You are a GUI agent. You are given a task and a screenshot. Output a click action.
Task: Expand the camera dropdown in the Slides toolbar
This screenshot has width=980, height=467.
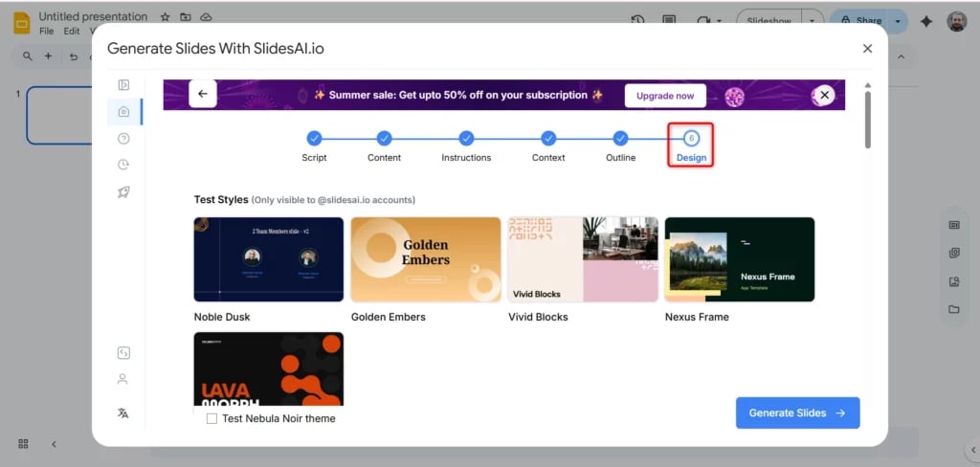717,21
